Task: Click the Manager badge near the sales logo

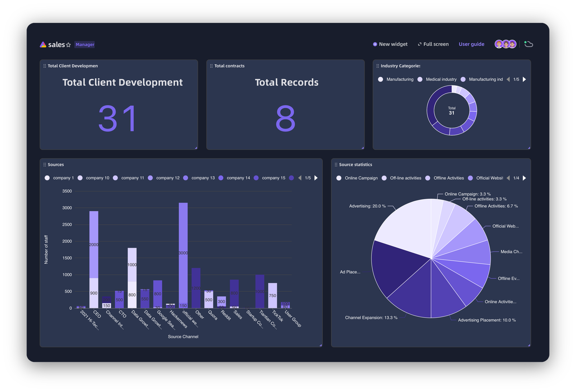Action: [x=85, y=45]
